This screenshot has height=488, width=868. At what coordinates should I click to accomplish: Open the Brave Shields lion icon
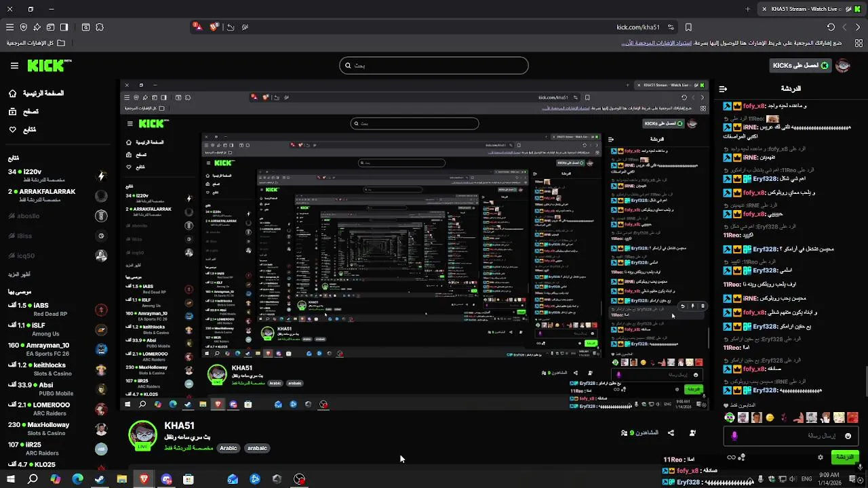tap(215, 27)
